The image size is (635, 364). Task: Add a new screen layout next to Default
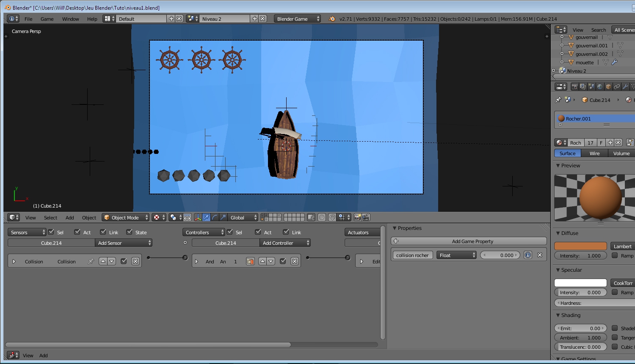click(171, 19)
